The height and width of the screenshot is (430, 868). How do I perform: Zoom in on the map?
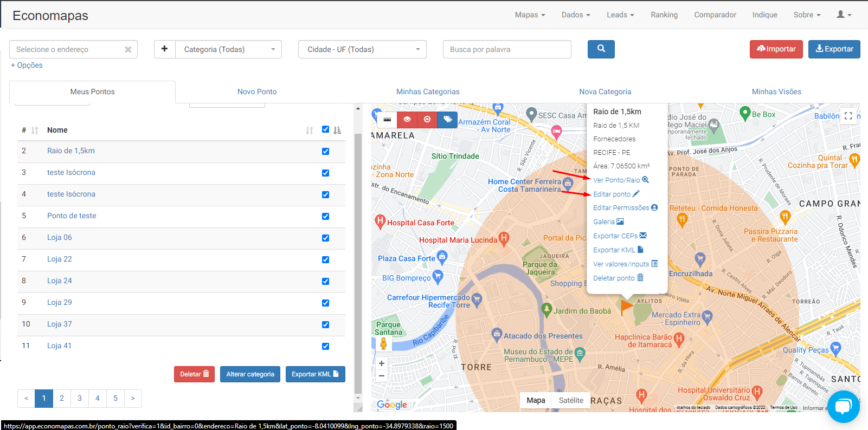tap(382, 363)
